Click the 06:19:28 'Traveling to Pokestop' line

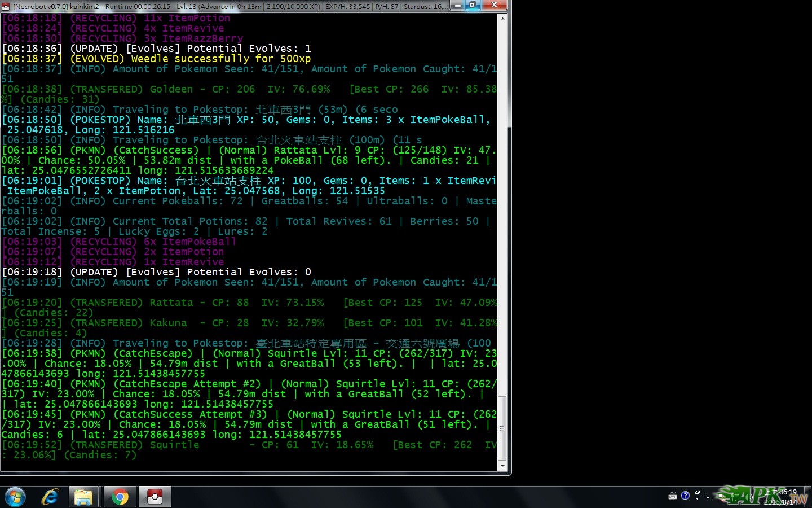(246, 343)
